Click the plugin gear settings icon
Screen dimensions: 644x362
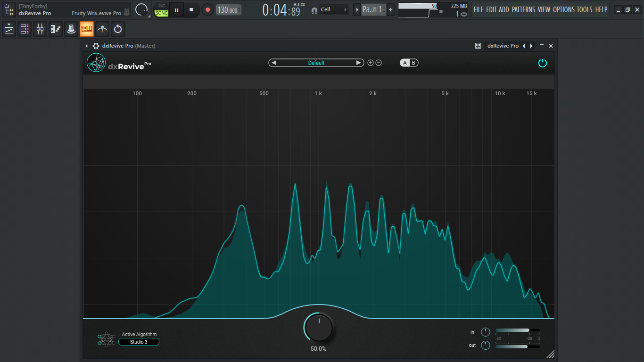[96, 46]
